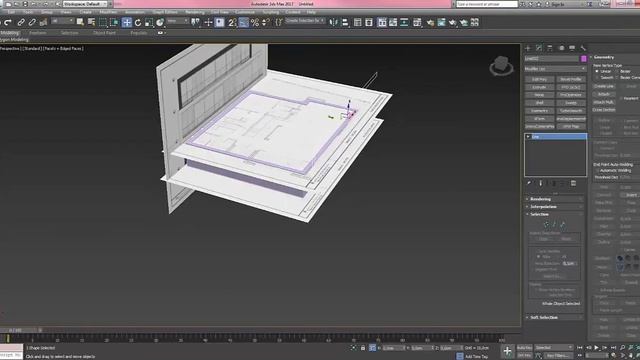Click the Pin Stack icon
This screenshot has width=640, height=360.
(x=529, y=183)
